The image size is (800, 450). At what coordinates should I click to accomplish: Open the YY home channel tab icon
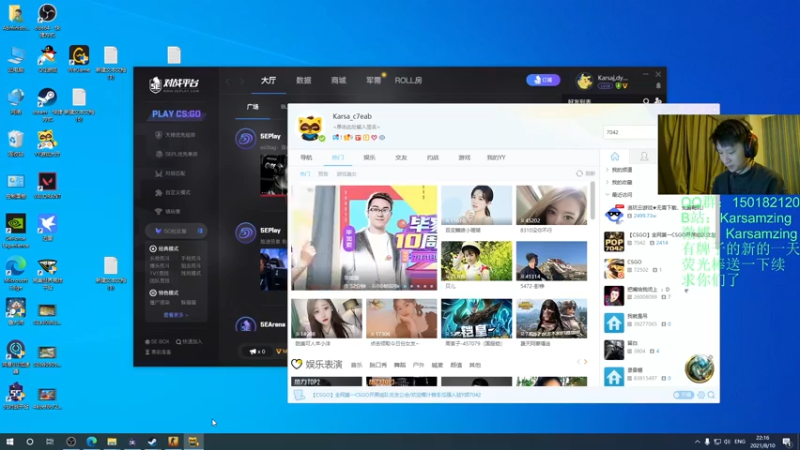point(615,157)
